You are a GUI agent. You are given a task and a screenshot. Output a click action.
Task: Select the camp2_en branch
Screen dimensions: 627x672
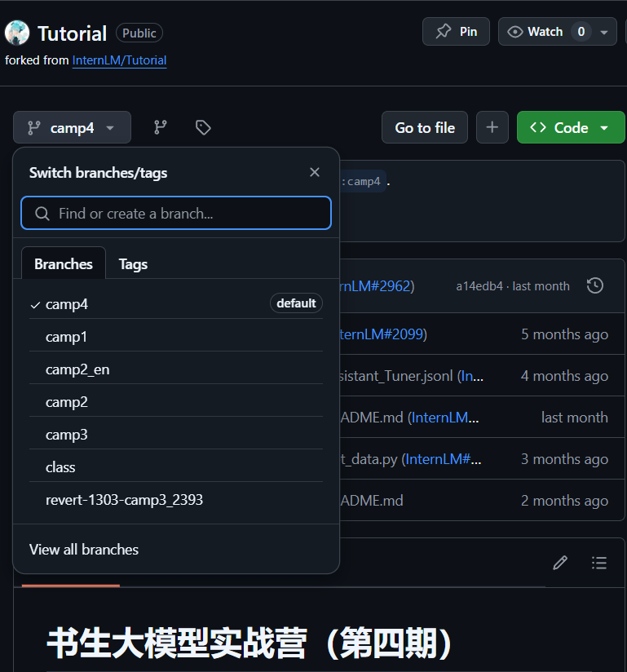176,369
